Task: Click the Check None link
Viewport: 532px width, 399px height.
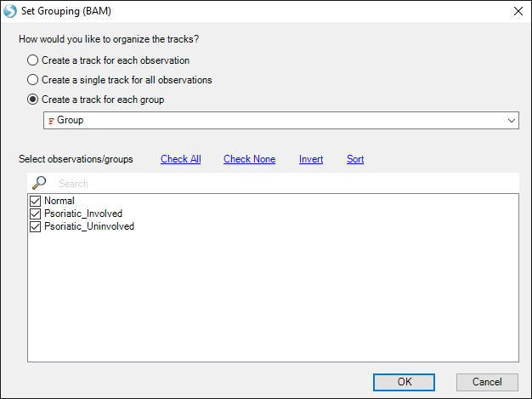Action: [249, 159]
